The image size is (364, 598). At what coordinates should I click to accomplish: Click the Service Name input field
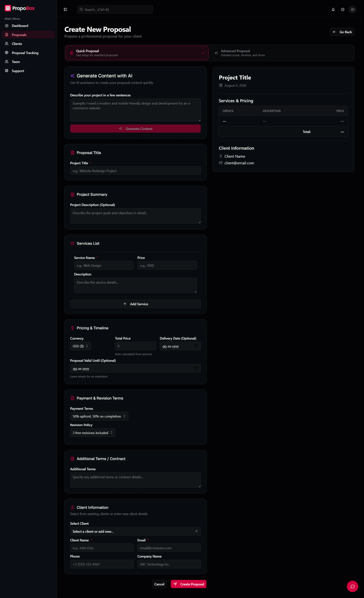click(104, 265)
